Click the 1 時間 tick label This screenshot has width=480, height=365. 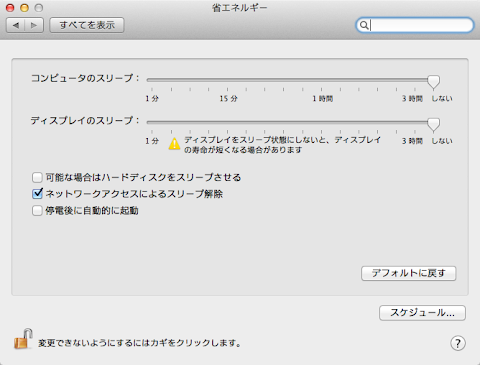(x=323, y=99)
